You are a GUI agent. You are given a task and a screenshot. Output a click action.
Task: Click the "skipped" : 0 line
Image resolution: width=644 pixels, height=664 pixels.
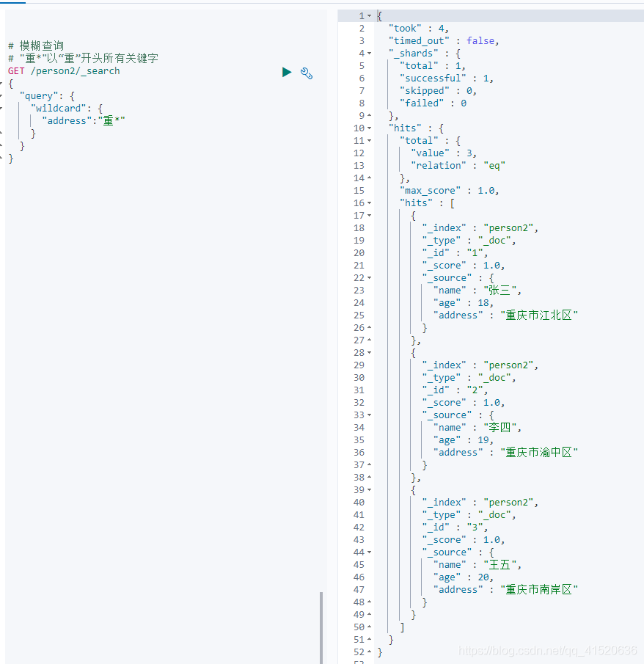pos(438,91)
